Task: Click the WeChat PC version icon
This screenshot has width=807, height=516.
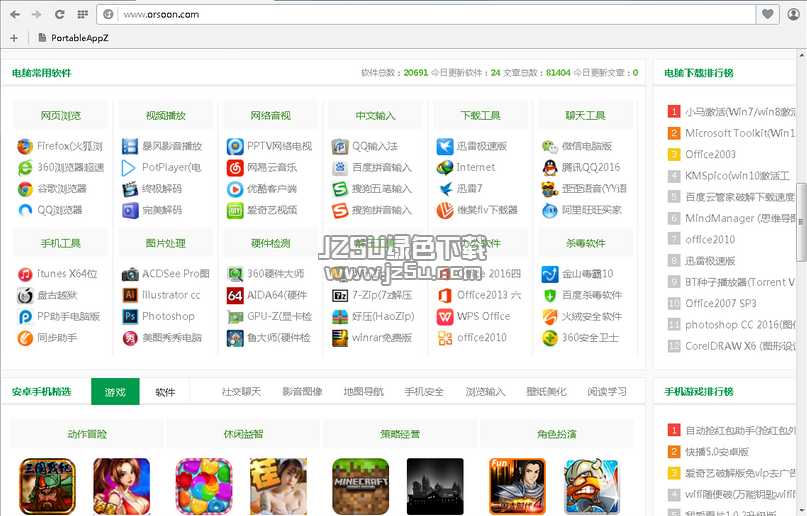Action: tap(550, 147)
